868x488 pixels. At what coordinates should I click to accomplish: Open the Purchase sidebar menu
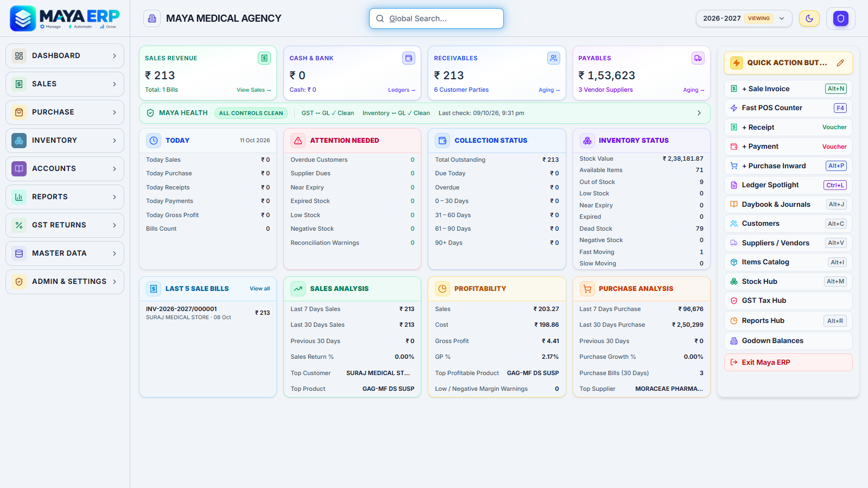[65, 112]
